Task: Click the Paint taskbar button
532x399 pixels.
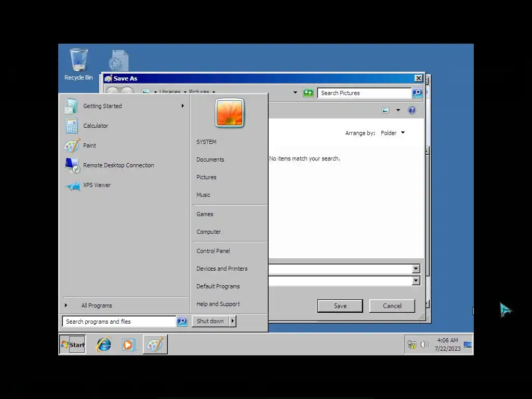Action: [x=155, y=345]
